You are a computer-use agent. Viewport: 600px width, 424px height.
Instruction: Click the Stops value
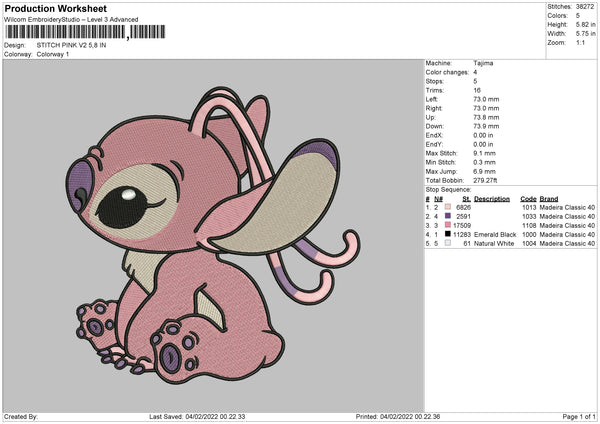pyautogui.click(x=475, y=81)
